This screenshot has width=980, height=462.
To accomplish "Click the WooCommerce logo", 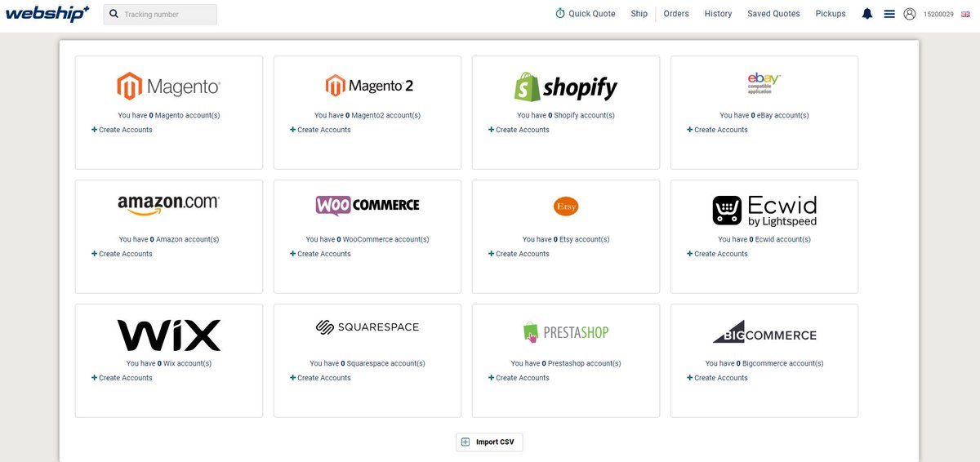I will coord(367,205).
